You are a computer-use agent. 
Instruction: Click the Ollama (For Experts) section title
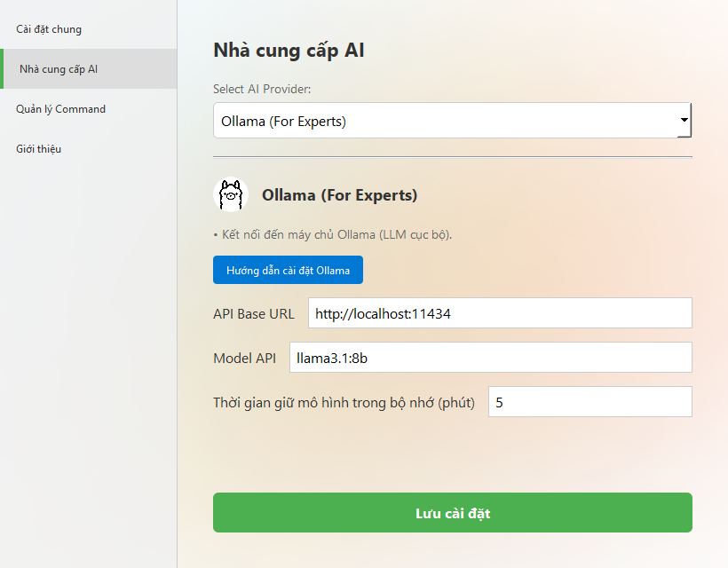tap(339, 195)
